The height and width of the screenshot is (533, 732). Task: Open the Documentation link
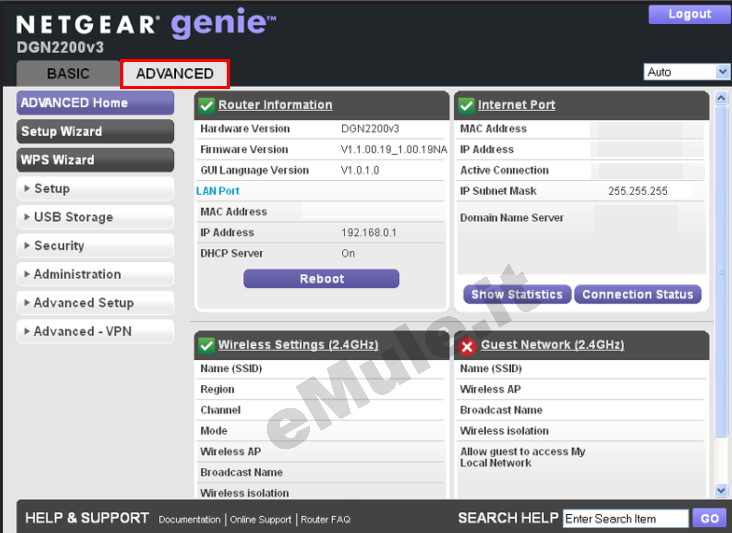[189, 519]
